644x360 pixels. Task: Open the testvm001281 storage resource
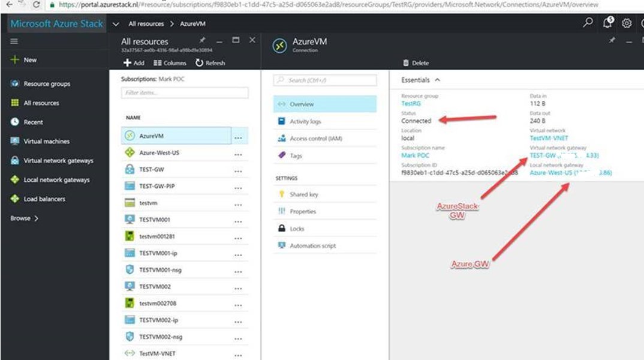click(x=157, y=236)
